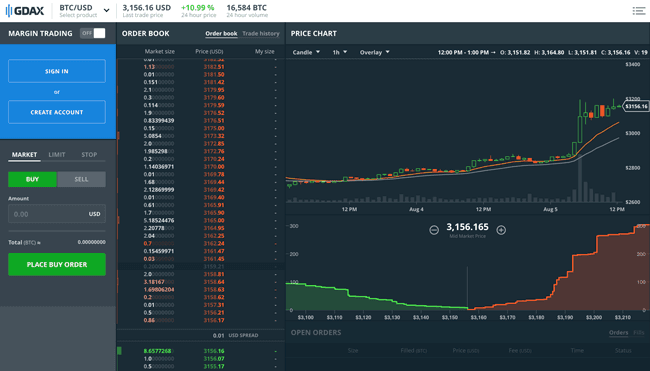The image size is (650, 371).
Task: Focus the Amount USD input field
Action: tap(57, 214)
